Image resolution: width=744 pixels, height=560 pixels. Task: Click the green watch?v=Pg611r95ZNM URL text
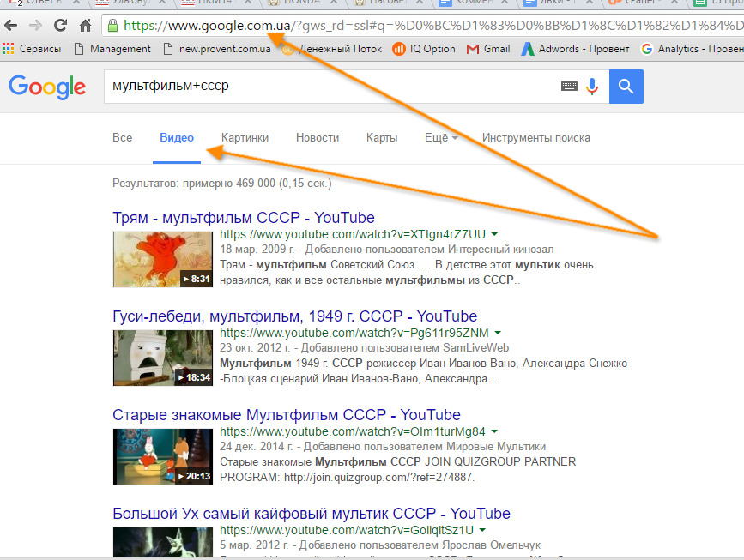point(354,333)
